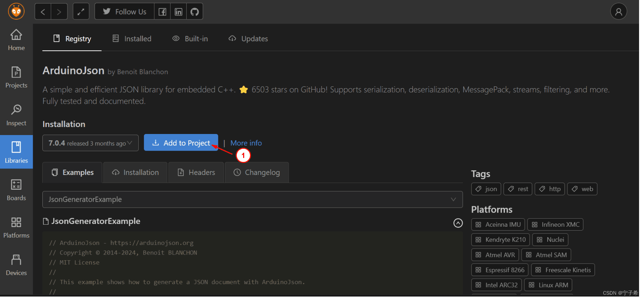The width and height of the screenshot is (644, 299).
Task: Click the MIT License comment line
Action: pos(74,263)
